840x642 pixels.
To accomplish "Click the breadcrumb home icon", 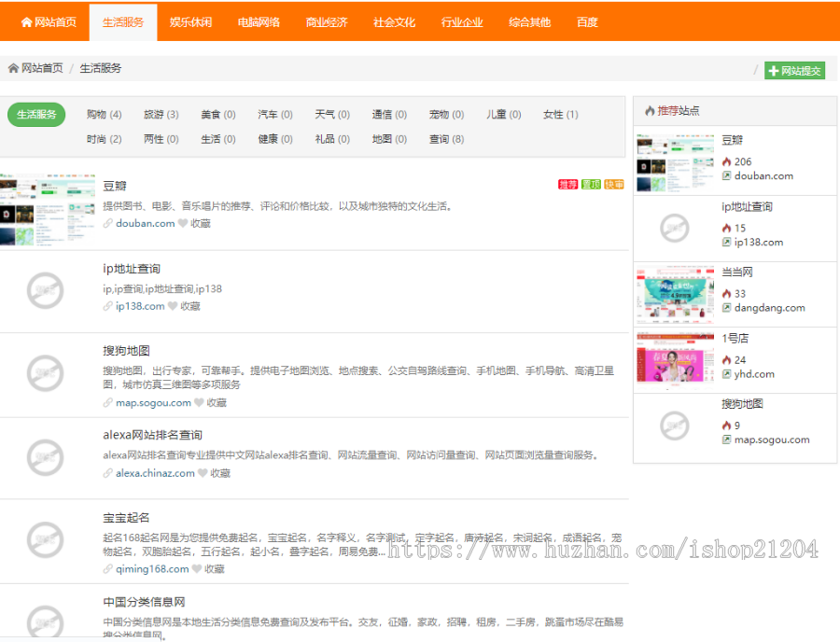I will (13, 68).
